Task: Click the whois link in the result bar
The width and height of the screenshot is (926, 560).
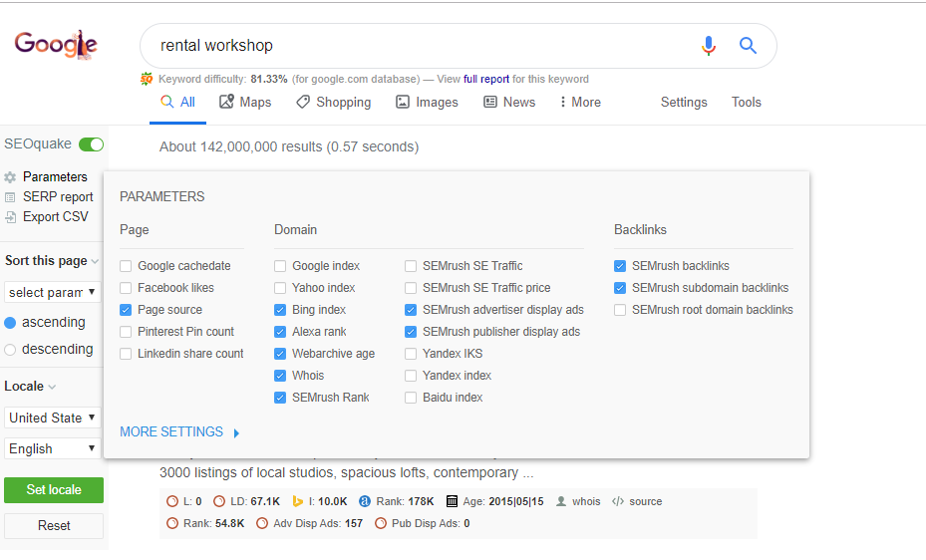Action: 586,501
